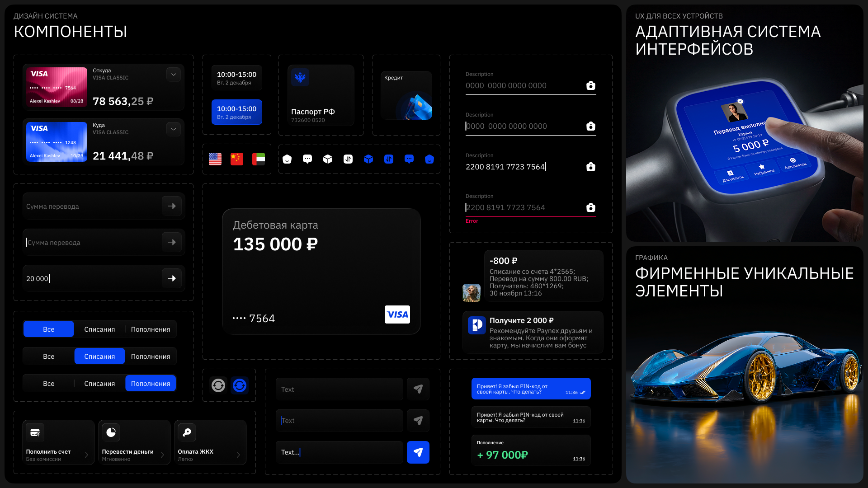Click the blue refresh sync icon
868x488 pixels.
coord(240,385)
